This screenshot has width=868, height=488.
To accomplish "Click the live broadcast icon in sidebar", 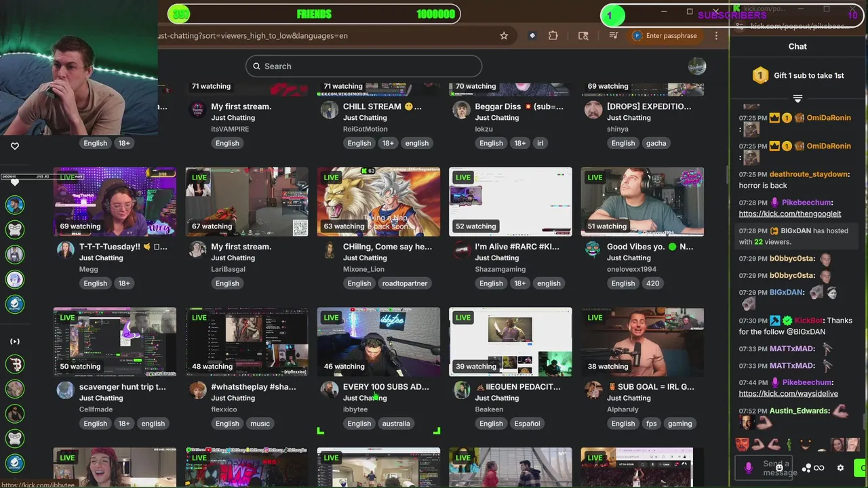I will click(x=15, y=342).
